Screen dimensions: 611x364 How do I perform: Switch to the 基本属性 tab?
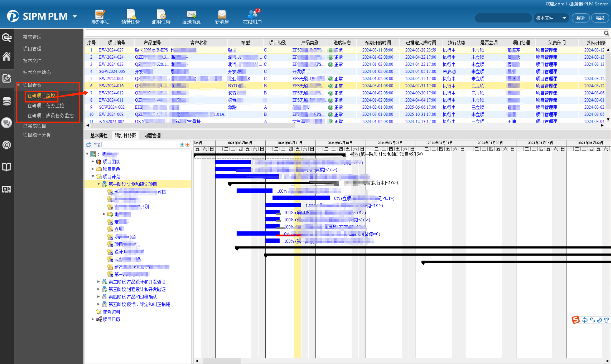[99, 135]
